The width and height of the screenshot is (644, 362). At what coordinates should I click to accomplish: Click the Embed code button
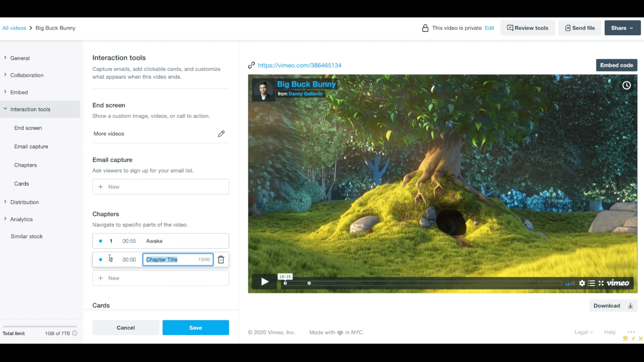click(x=616, y=65)
